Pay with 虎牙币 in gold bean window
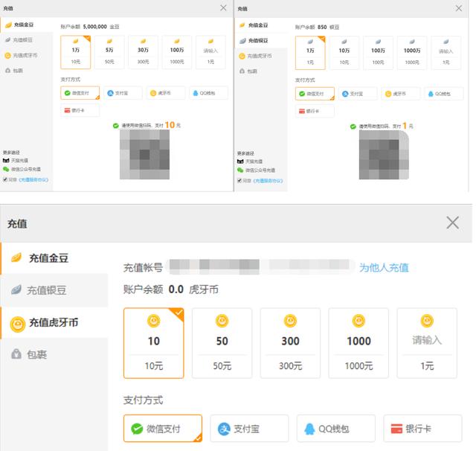476x451 pixels. [x=165, y=93]
